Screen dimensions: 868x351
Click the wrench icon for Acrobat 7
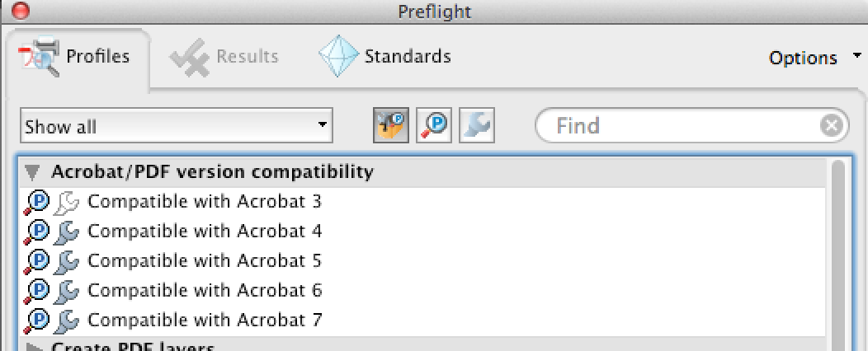[67, 321]
